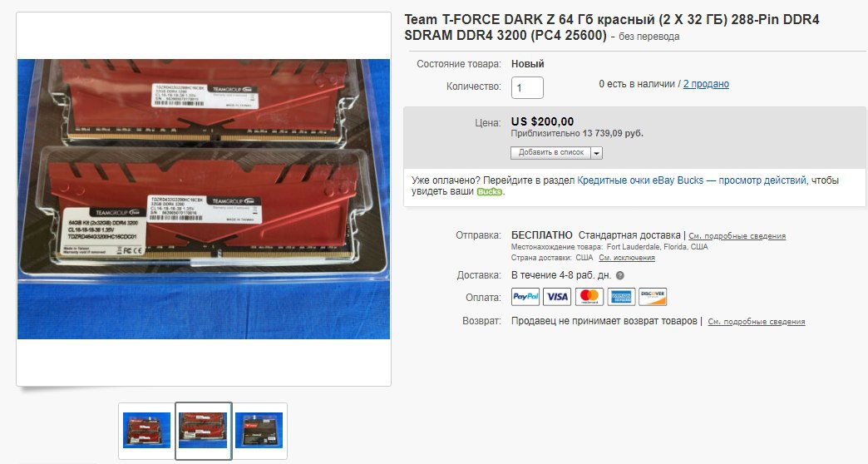Open returns 'См. подробные сведения' link
The height and width of the screenshot is (464, 868).
757,322
